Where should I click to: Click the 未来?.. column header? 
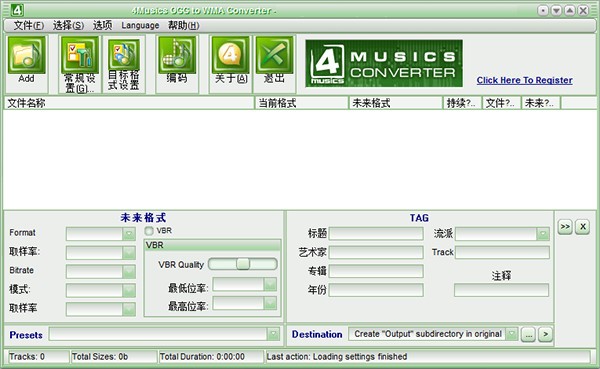pos(540,103)
